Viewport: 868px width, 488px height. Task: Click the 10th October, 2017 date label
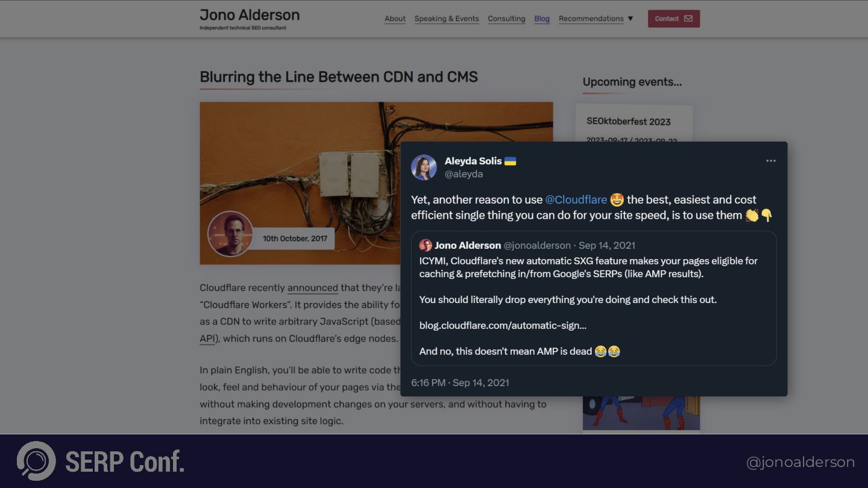pos(295,239)
